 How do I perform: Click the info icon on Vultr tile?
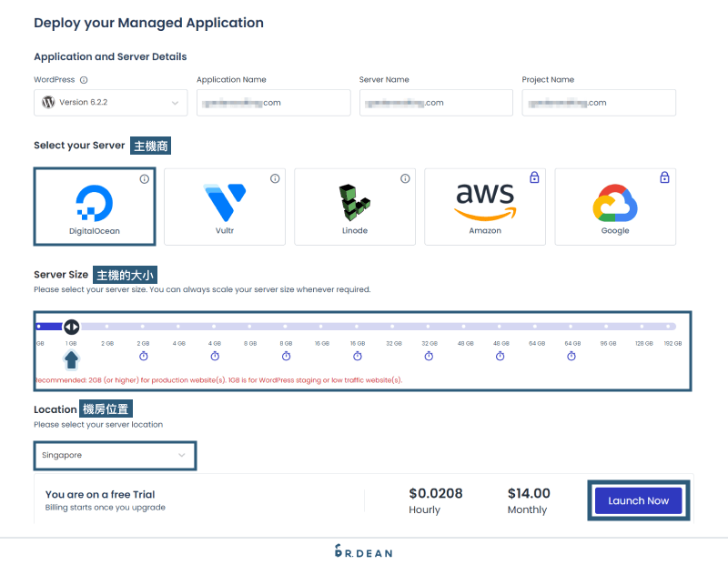pyautogui.click(x=274, y=179)
